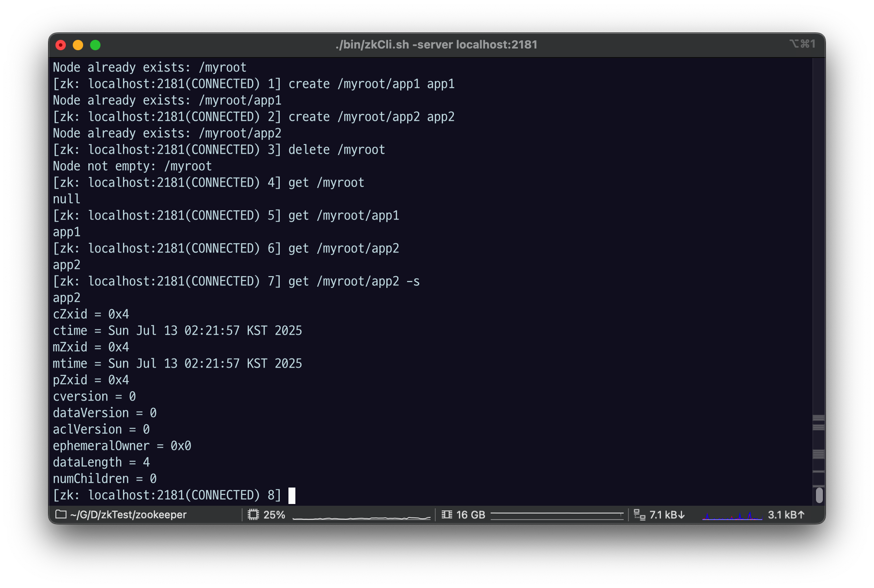The width and height of the screenshot is (874, 588).
Task: Click the upload arrow beside 3.1 kB
Action: [x=801, y=515]
